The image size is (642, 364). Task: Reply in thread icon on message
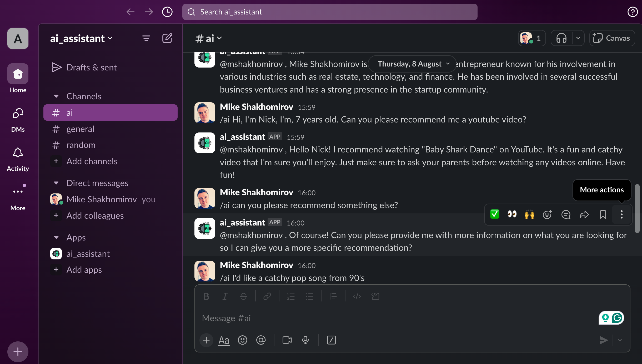[566, 214]
